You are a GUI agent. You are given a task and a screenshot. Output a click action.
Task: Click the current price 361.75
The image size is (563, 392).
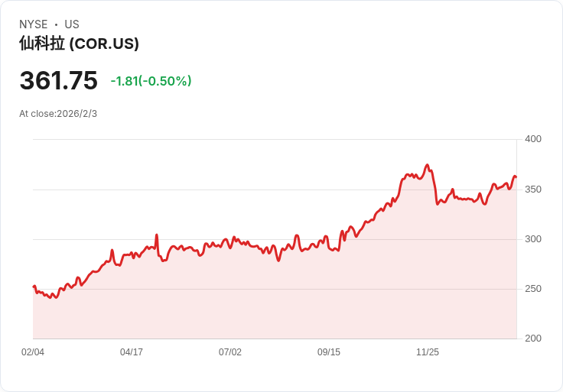pyautogui.click(x=59, y=80)
